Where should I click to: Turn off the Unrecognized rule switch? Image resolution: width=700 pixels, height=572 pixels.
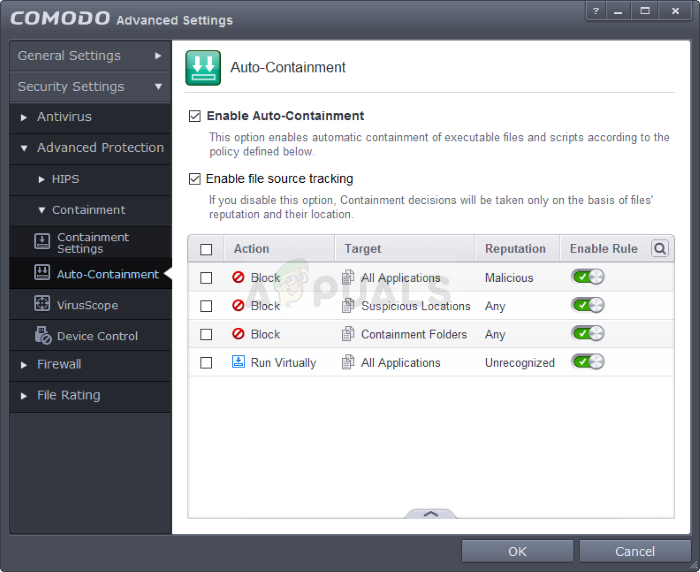[587, 362]
